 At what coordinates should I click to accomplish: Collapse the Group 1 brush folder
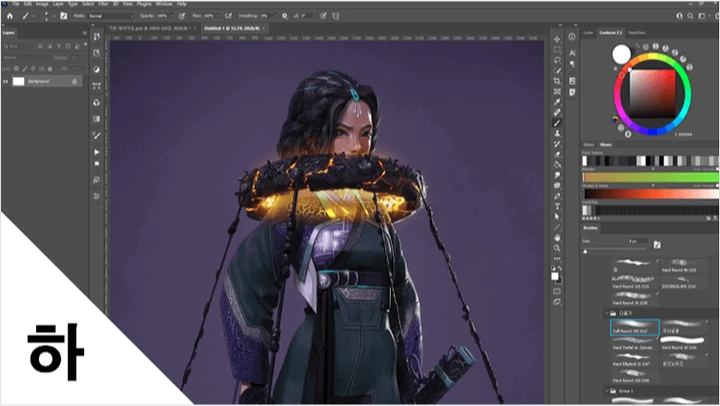point(607,391)
